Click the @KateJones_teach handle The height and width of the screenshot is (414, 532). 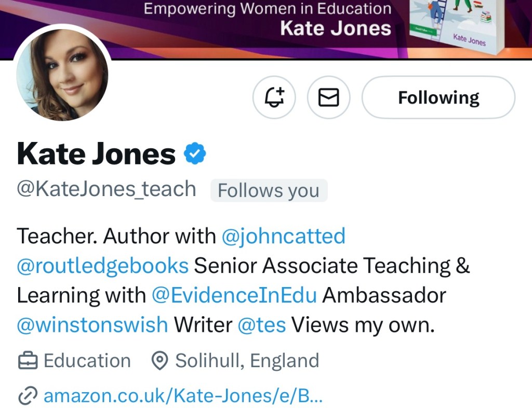(x=107, y=189)
